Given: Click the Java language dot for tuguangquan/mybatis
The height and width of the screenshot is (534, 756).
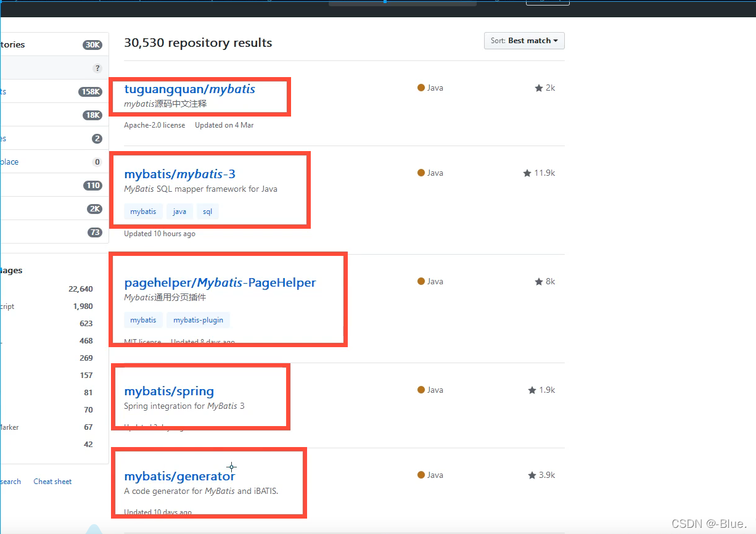Looking at the screenshot, I should (x=421, y=88).
